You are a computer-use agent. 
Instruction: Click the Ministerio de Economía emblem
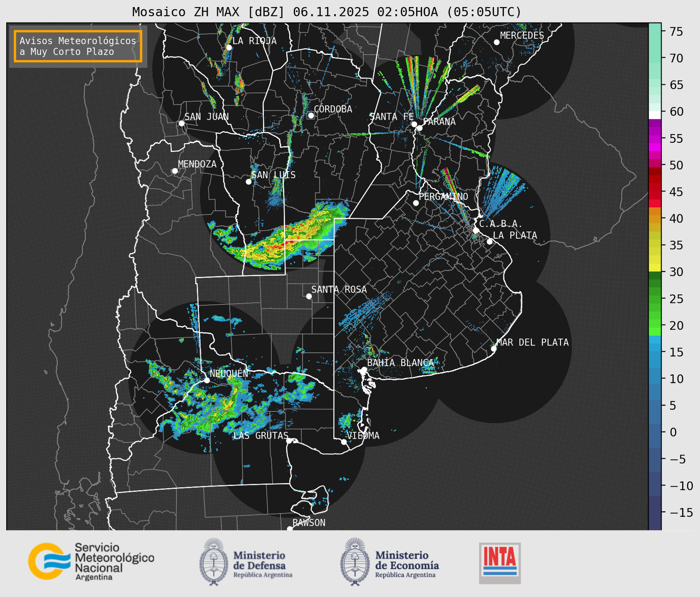[355, 562]
